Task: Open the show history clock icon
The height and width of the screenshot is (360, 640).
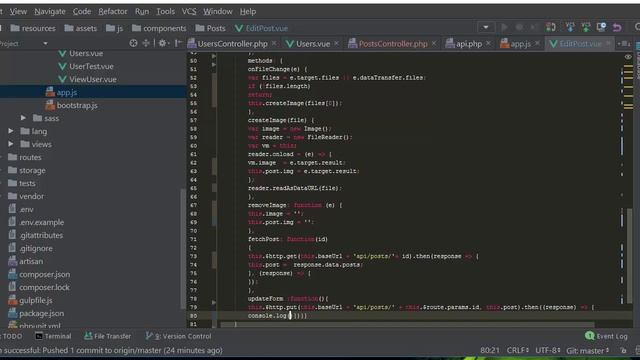Action: [601, 28]
